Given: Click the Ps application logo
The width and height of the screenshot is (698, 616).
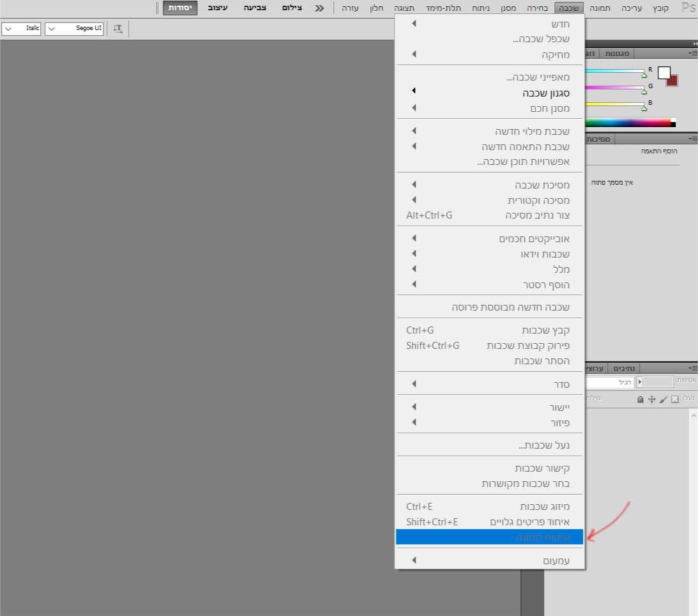Looking at the screenshot, I should point(688,8).
